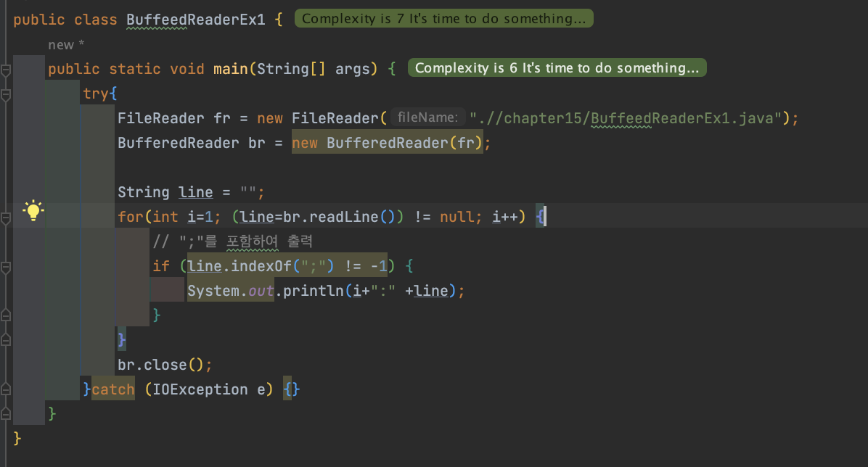The height and width of the screenshot is (467, 868).
Task: Click the 'Complexity is 6' method hint
Action: pos(557,68)
